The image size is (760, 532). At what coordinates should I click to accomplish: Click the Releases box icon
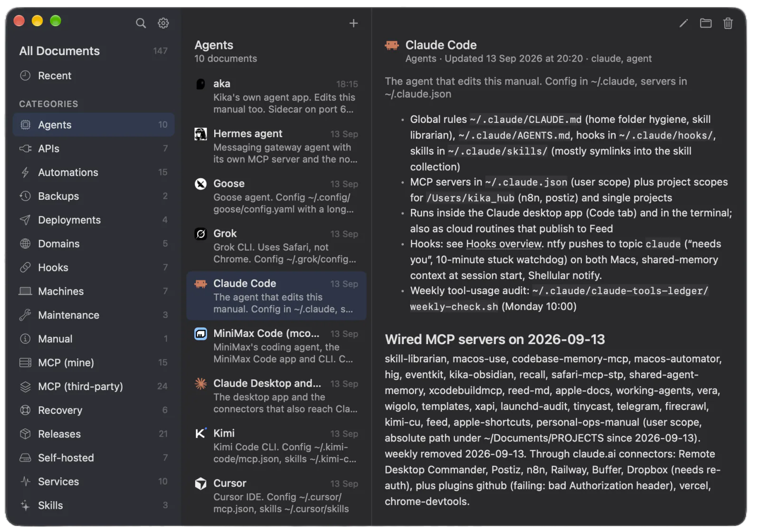coord(25,434)
